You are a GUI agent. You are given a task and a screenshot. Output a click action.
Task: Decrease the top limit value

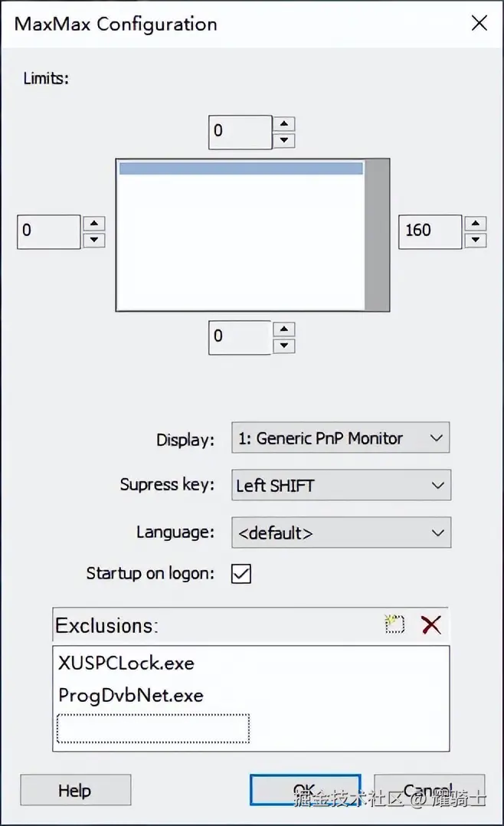coord(284,140)
